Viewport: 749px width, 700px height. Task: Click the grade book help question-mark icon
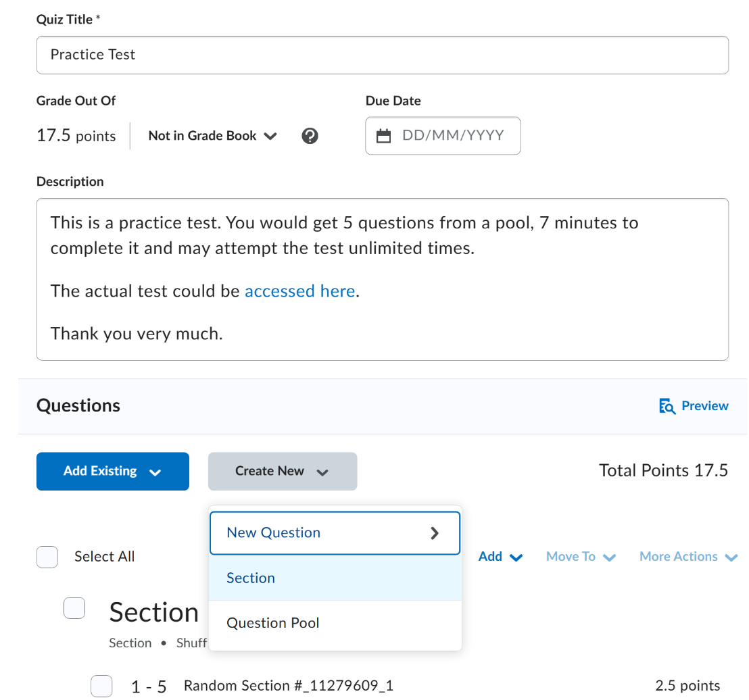[310, 136]
